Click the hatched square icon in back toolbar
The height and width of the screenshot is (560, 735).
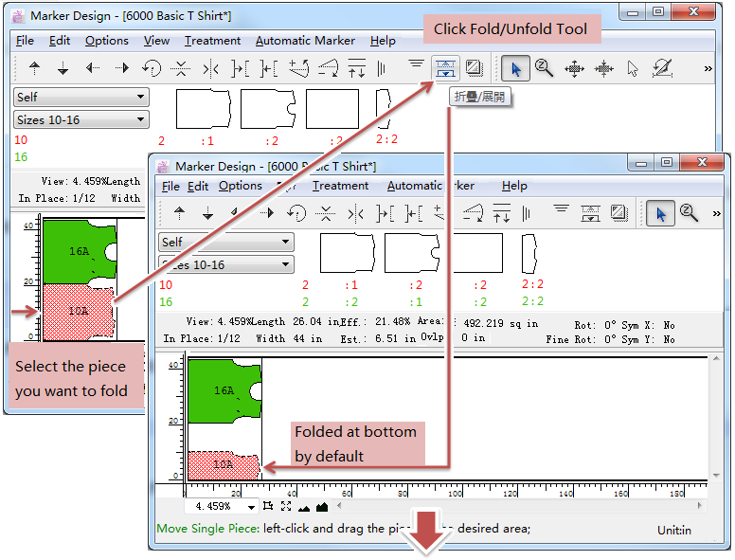(x=474, y=68)
